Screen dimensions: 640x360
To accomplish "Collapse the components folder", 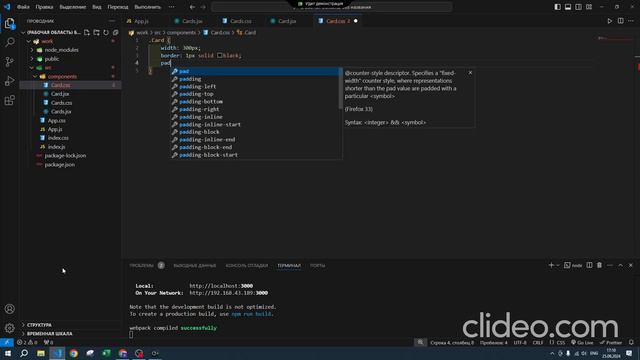I will tap(35, 77).
